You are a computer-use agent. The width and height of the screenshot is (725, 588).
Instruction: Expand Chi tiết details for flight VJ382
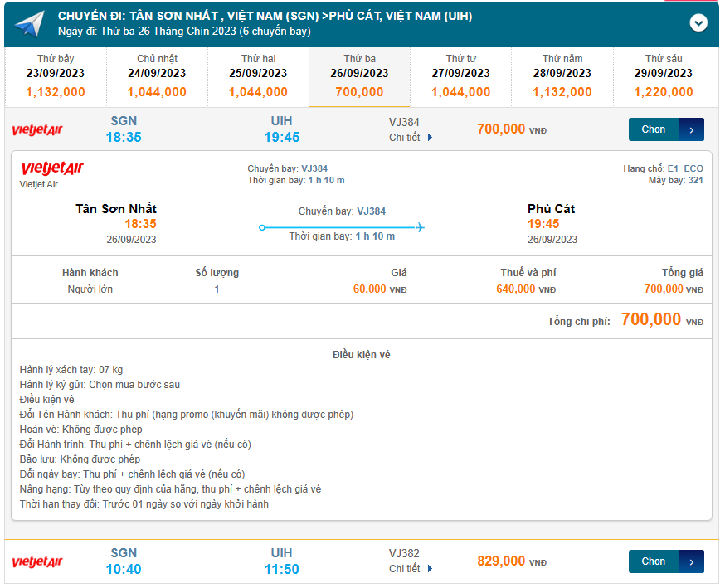pyautogui.click(x=411, y=569)
